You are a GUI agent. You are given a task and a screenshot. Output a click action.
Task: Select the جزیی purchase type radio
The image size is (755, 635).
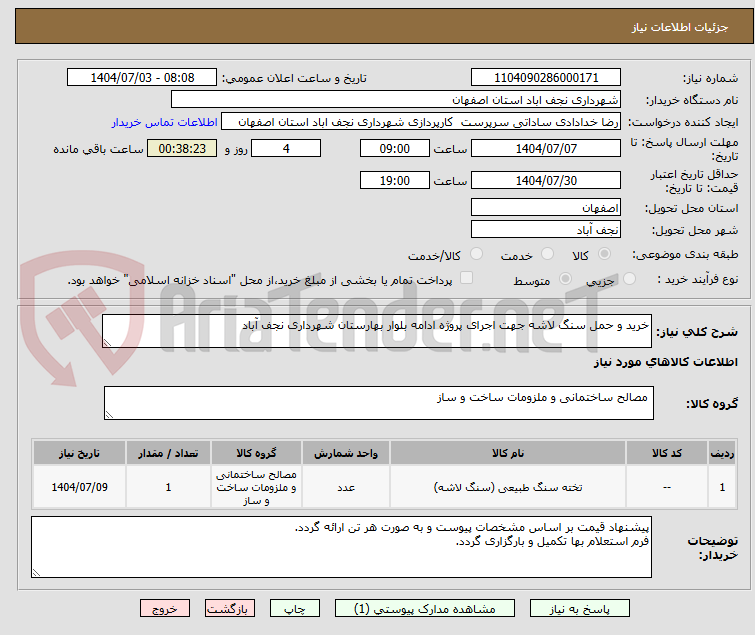pos(629,279)
